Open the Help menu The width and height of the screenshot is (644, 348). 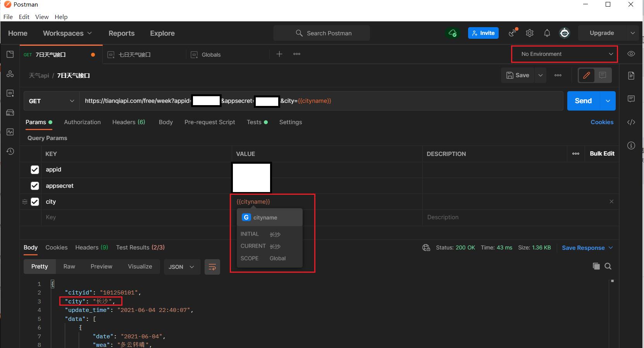pos(61,17)
